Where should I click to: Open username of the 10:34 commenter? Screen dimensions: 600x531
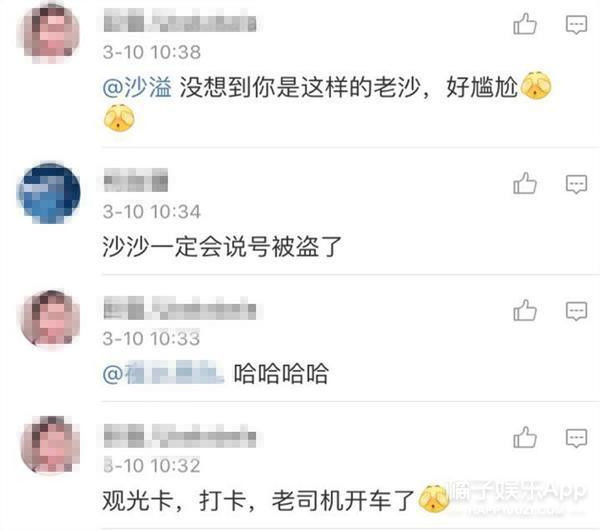136,180
